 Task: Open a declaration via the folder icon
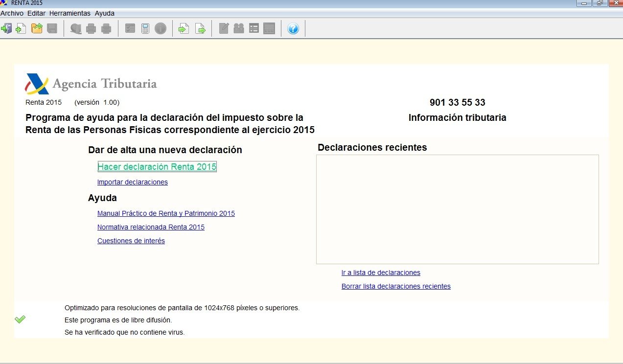37,28
